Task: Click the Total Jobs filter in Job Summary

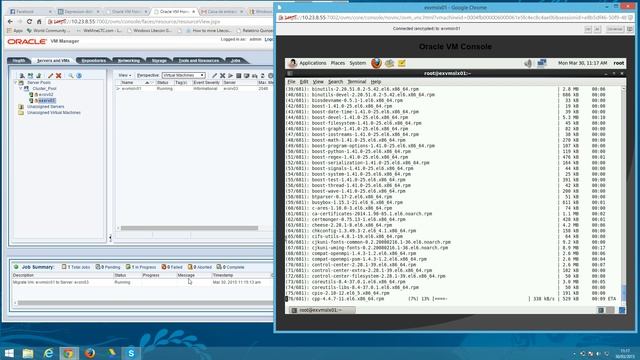Action: 76,267
